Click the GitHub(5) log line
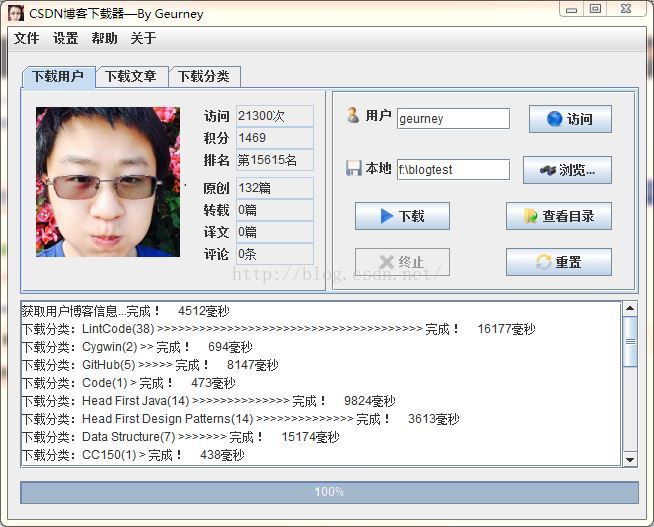This screenshot has width=654, height=527. (150, 365)
